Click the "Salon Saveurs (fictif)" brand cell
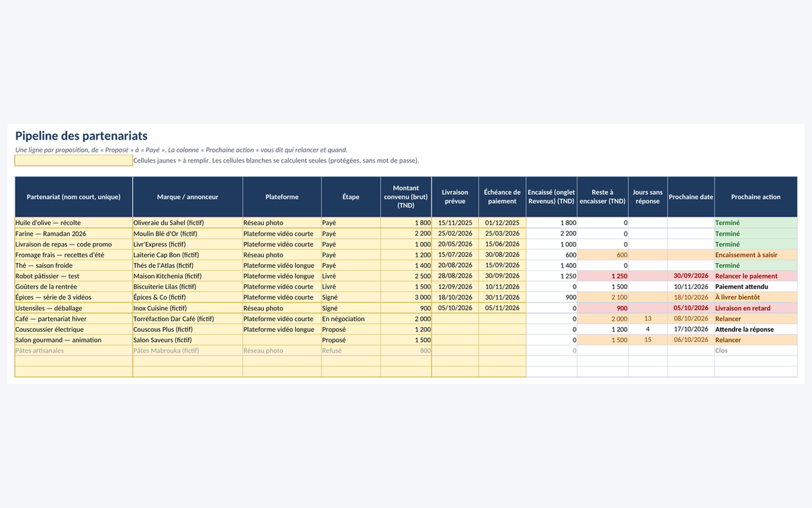Image resolution: width=812 pixels, height=508 pixels. pos(187,340)
